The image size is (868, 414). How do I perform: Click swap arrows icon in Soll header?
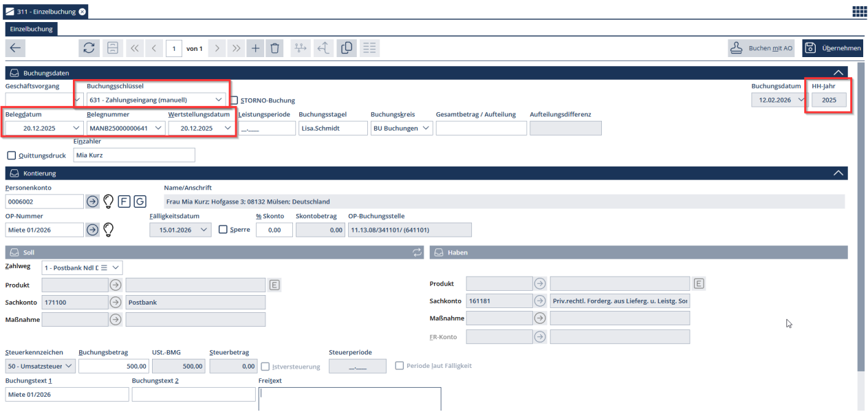pyautogui.click(x=417, y=252)
